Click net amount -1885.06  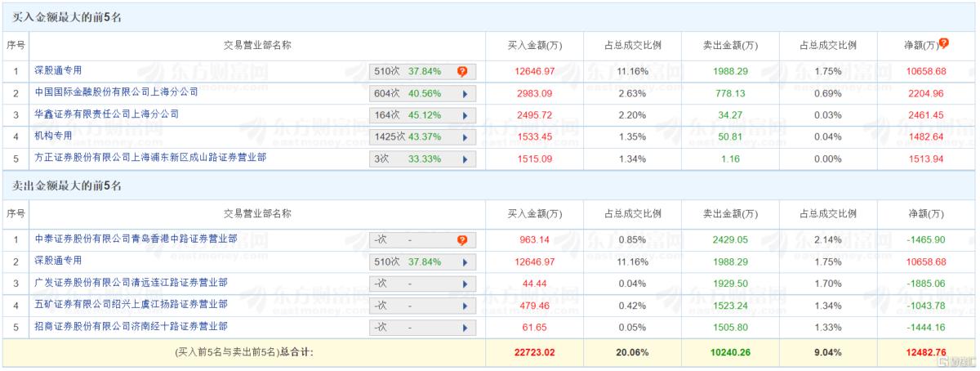[x=925, y=284]
